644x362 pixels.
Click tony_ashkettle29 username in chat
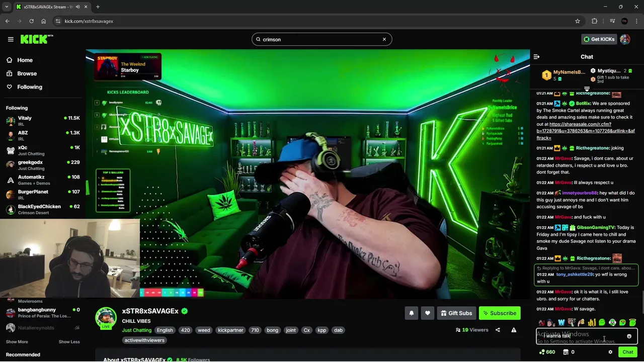click(x=575, y=275)
